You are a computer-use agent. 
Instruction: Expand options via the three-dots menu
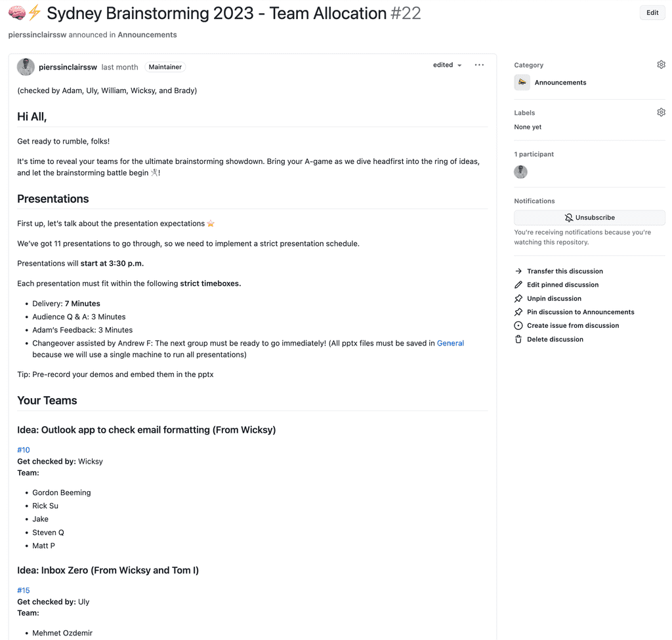[x=479, y=64]
